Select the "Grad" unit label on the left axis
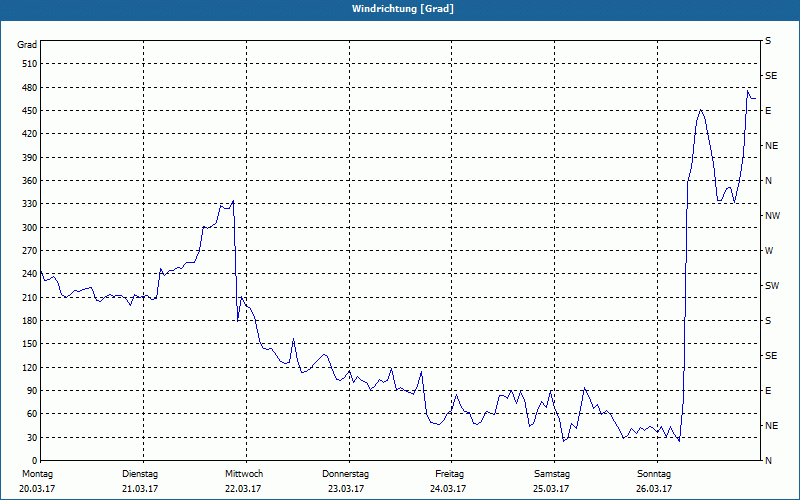 click(27, 45)
